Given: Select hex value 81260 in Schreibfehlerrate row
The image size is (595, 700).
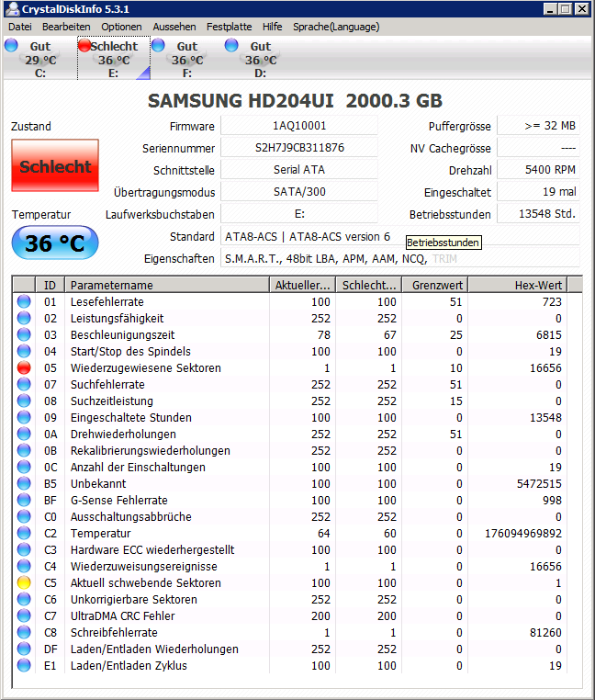Looking at the screenshot, I should 545,632.
